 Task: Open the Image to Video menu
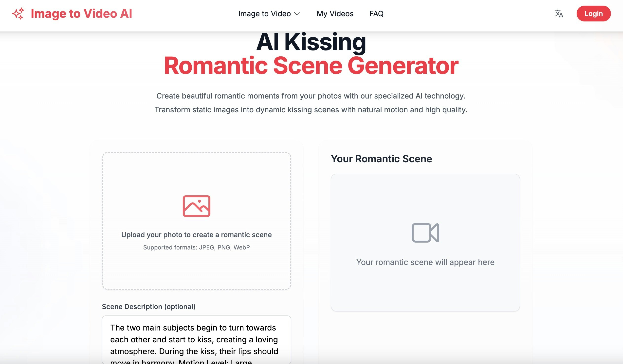click(264, 14)
